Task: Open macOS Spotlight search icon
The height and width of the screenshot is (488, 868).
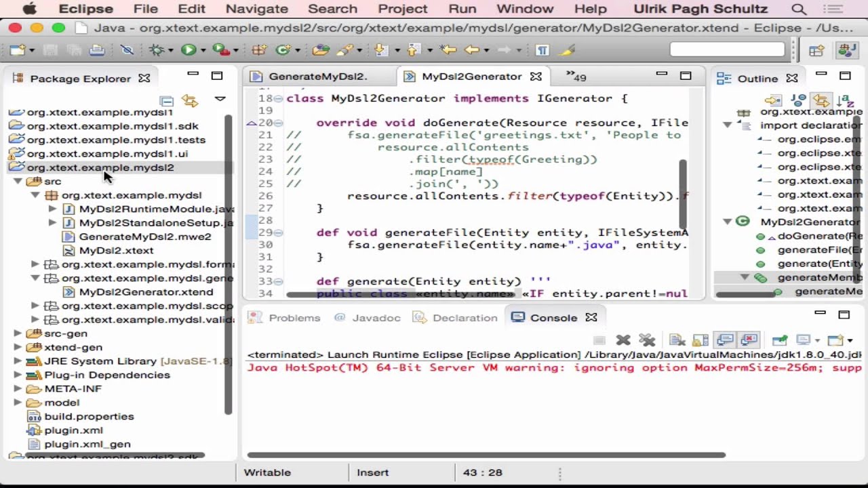Action: click(x=799, y=9)
